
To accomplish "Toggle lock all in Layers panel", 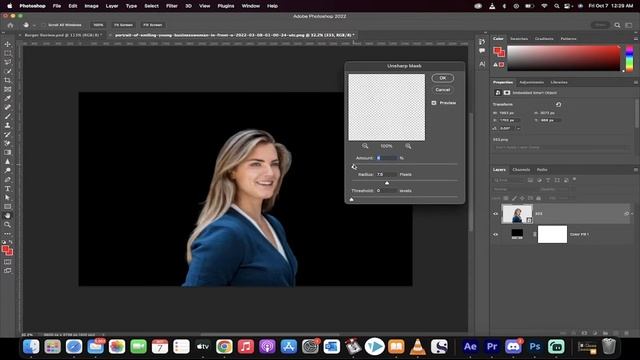I will point(538,198).
